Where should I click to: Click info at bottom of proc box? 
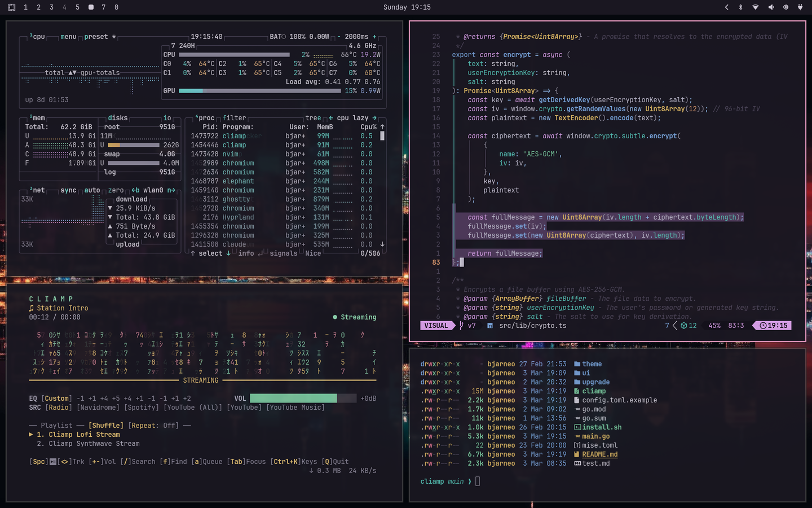coord(246,253)
